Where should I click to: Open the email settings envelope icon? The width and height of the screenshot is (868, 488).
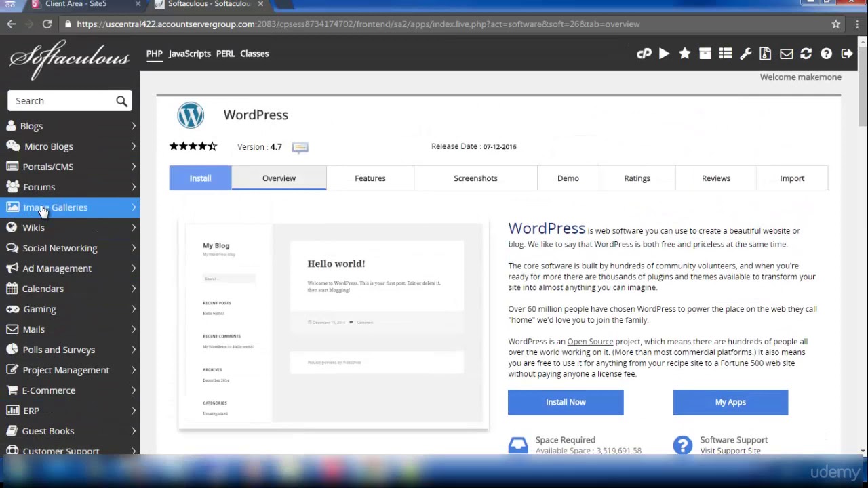pyautogui.click(x=786, y=54)
